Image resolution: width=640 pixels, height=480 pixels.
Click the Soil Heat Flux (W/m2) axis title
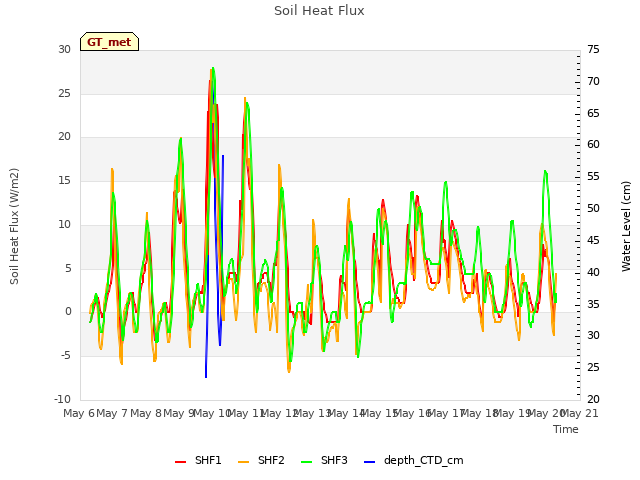point(14,226)
